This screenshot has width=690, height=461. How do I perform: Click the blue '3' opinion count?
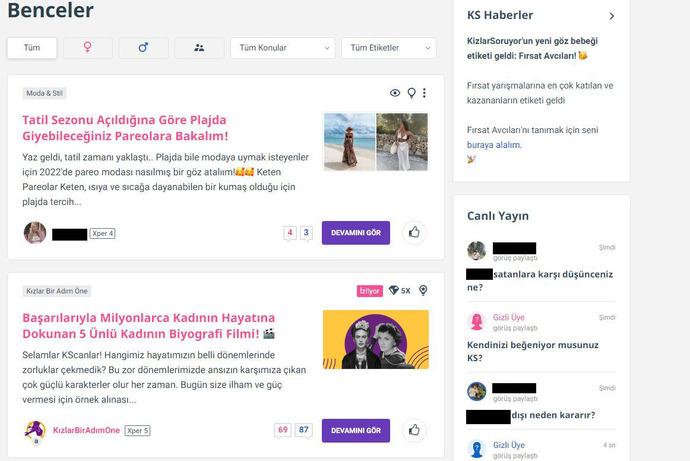(306, 233)
